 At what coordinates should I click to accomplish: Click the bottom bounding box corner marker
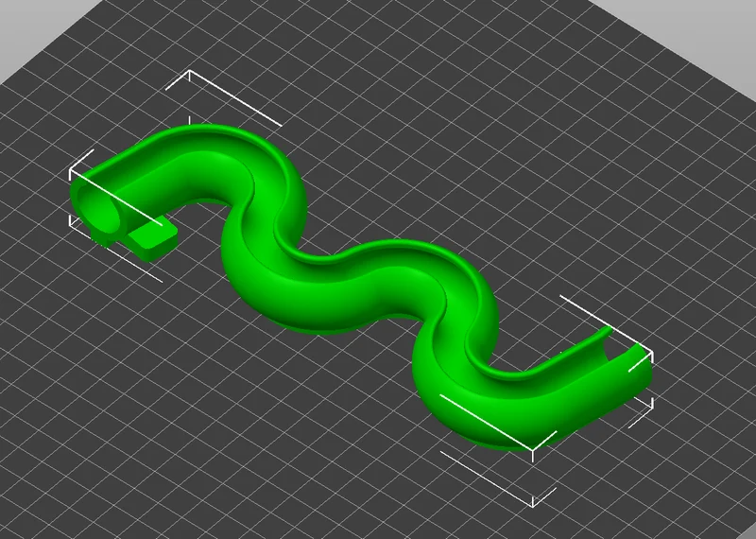[x=532, y=450]
